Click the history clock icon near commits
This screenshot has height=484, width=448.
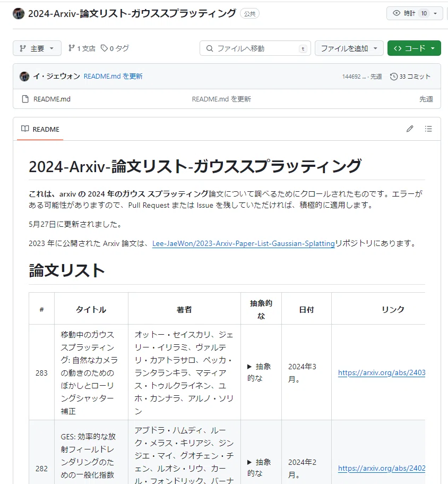[x=394, y=77]
